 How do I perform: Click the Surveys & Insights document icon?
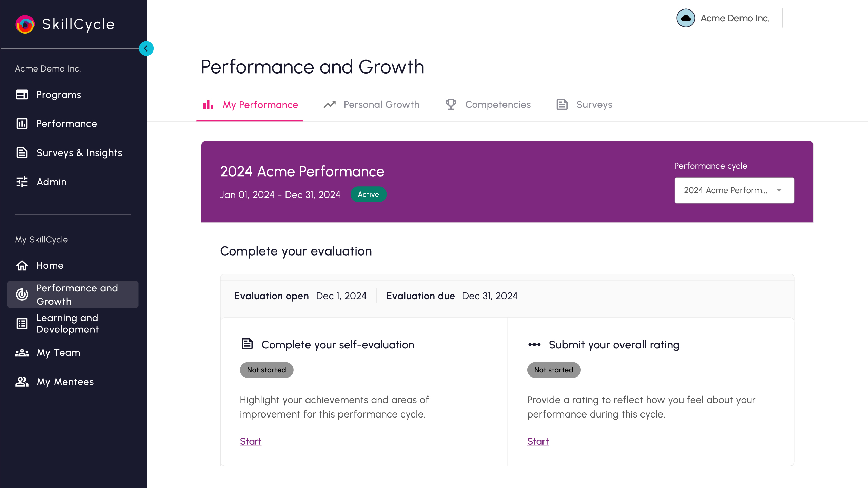(22, 153)
